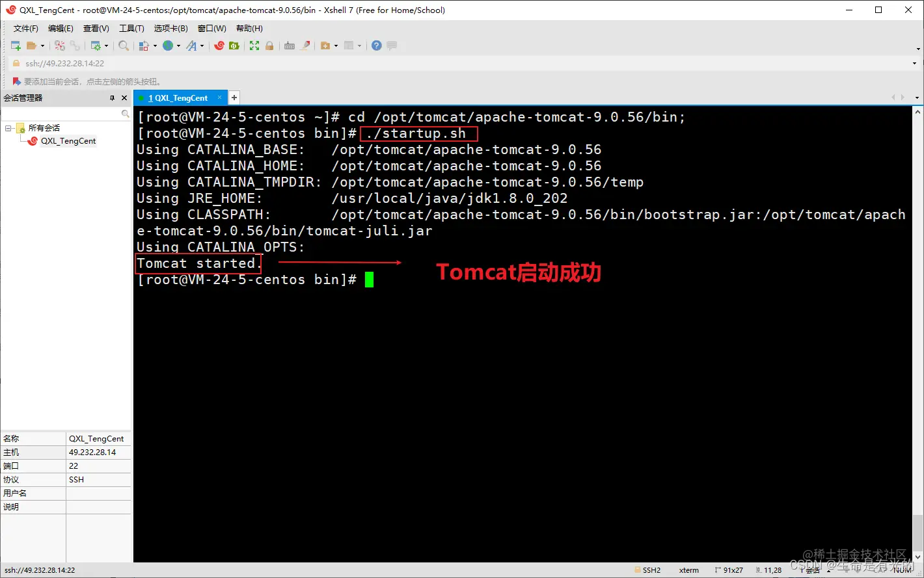Click the add-session bookmark arrow icon
This screenshot has height=578, width=924.
tap(17, 81)
